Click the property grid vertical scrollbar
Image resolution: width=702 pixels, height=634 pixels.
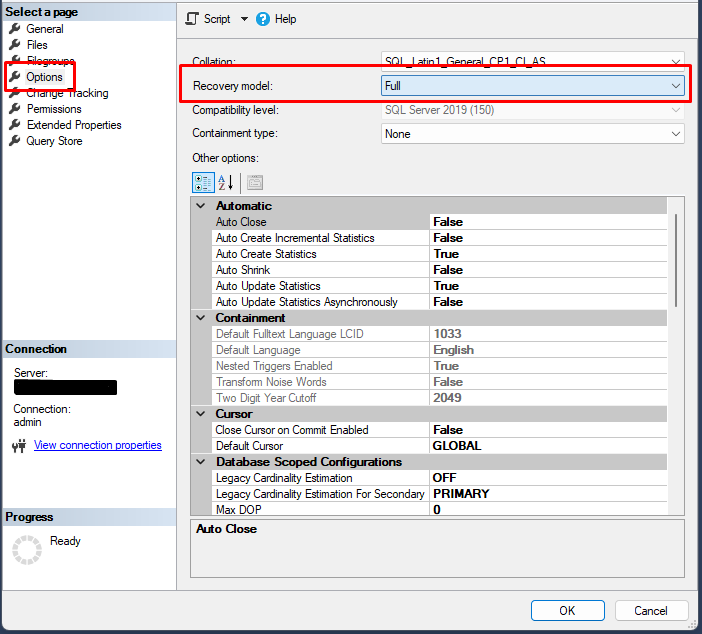click(x=676, y=260)
